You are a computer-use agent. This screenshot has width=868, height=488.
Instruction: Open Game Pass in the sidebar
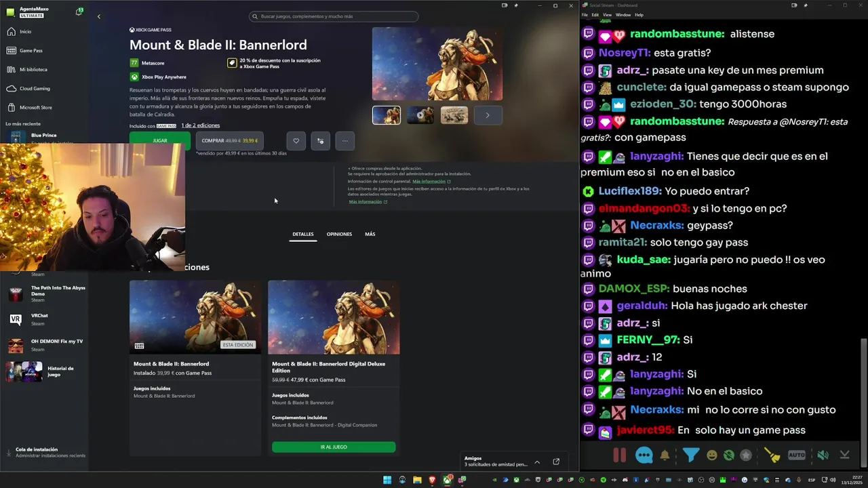31,50
